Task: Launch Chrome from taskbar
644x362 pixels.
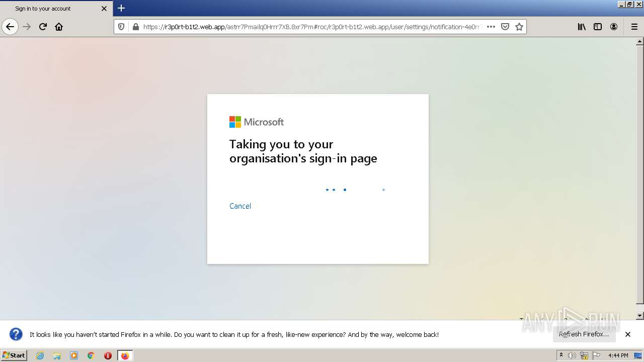Action: 91,355
